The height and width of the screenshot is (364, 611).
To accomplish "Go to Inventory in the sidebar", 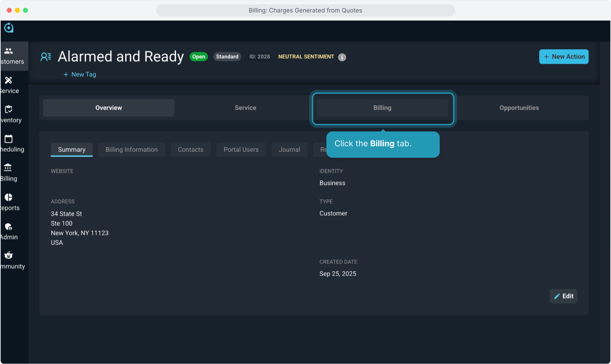I will [x=9, y=110].
